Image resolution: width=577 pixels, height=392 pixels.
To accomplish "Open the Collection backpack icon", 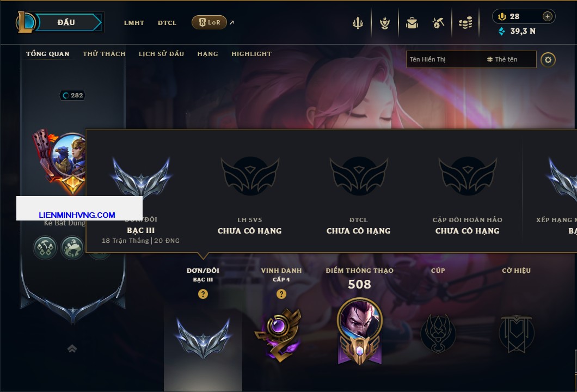I will click(x=412, y=23).
